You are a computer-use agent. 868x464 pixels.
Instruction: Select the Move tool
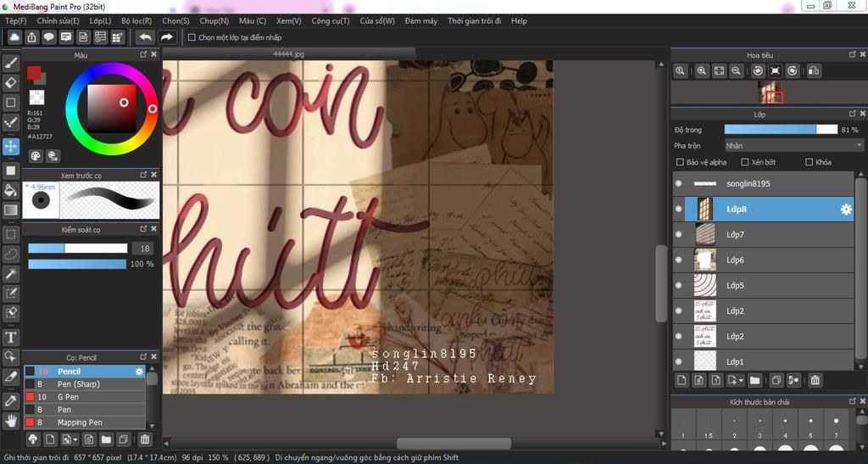(10, 146)
